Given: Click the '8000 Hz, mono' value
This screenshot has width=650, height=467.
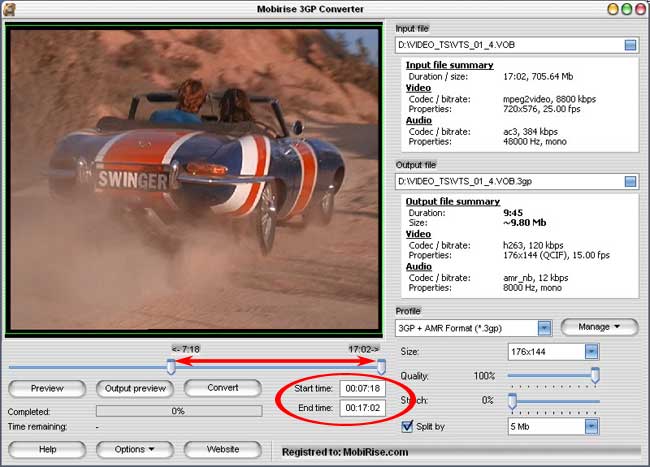Looking at the screenshot, I should 532,288.
